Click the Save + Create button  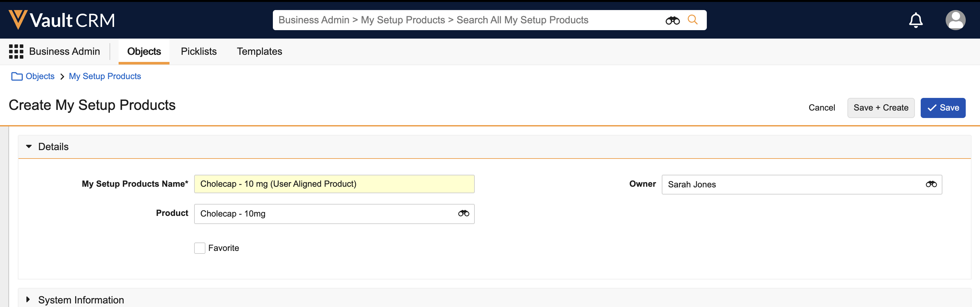click(881, 108)
